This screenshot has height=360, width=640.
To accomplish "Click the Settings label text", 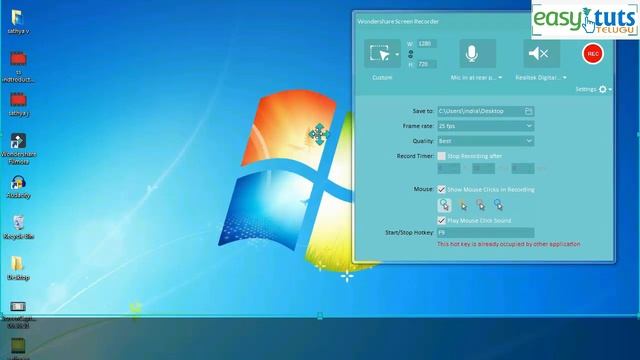I will pos(586,89).
